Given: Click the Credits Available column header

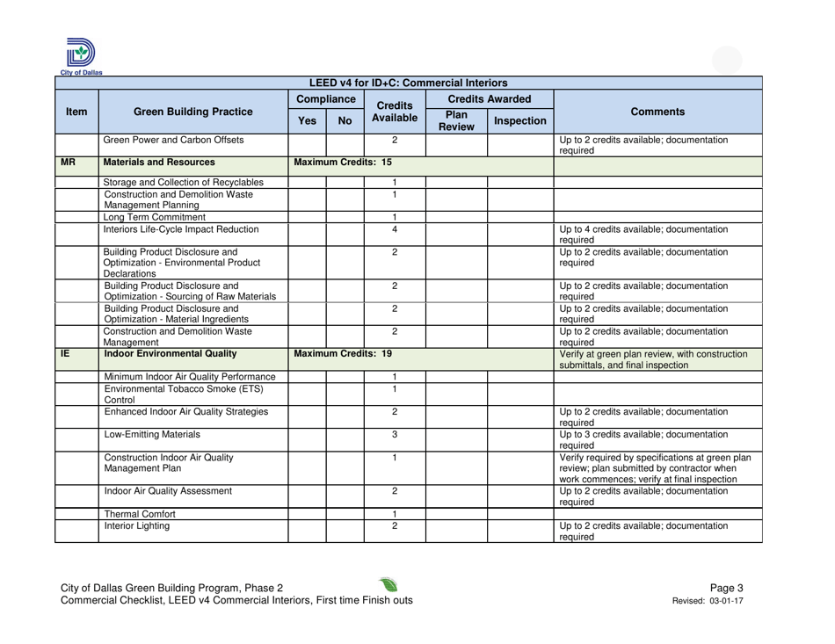Looking at the screenshot, I should [x=394, y=112].
